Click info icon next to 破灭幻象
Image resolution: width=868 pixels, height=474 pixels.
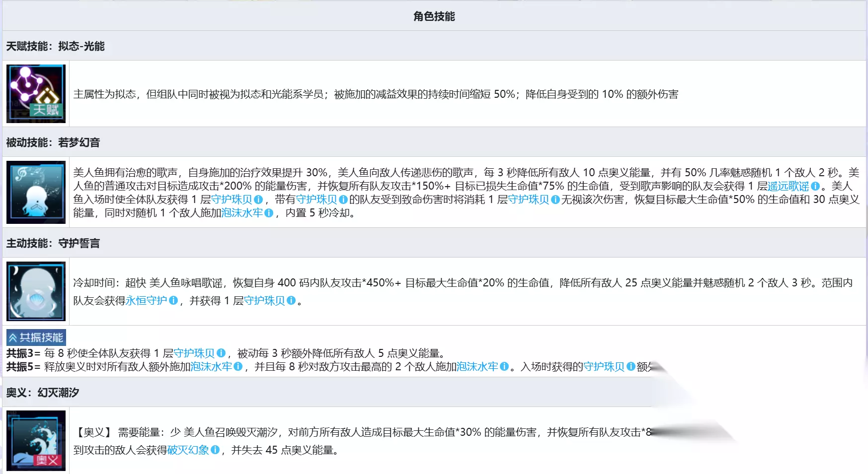tap(215, 450)
